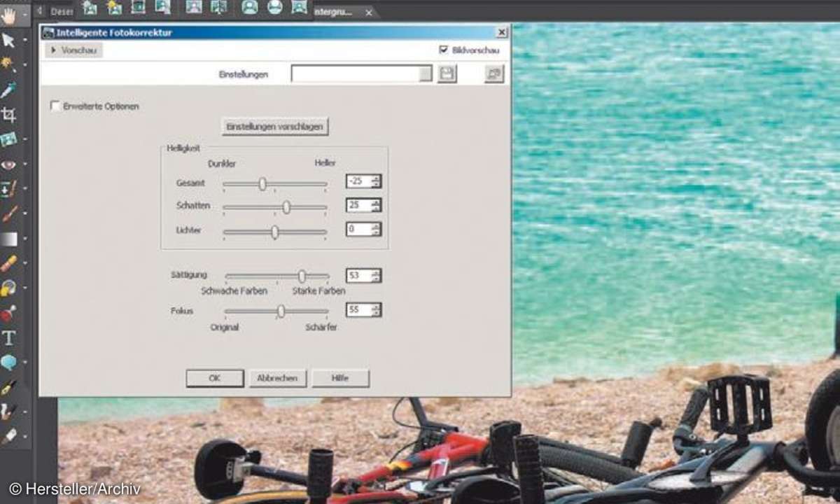Switch to the Deser document tab
This screenshot has width=840, height=504.
(x=62, y=11)
